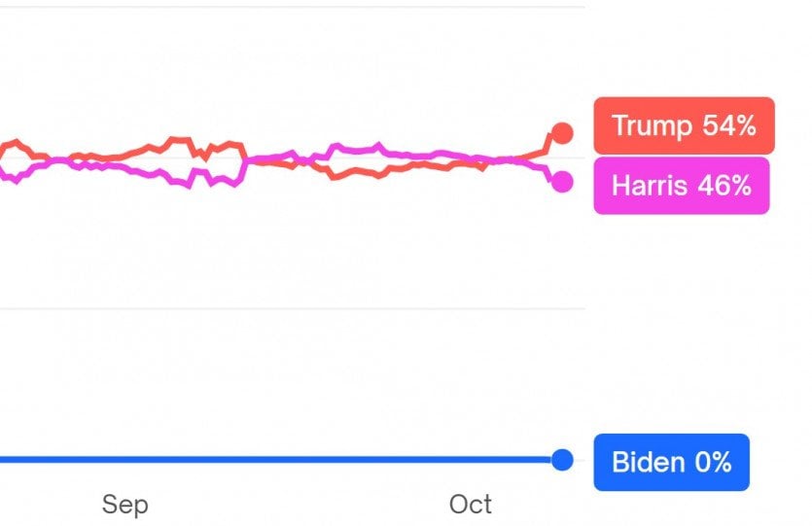Click the blue Biden 0% label
The image size is (812, 526).
point(671,463)
